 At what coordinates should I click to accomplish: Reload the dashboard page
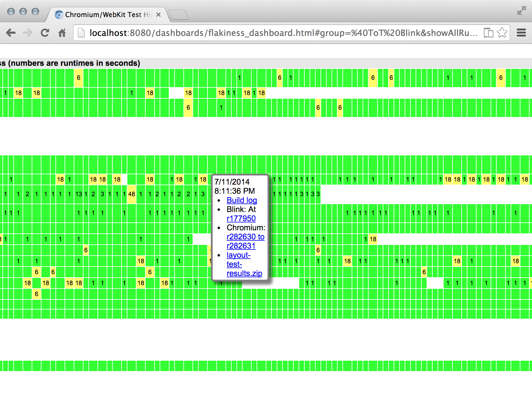coord(45,33)
